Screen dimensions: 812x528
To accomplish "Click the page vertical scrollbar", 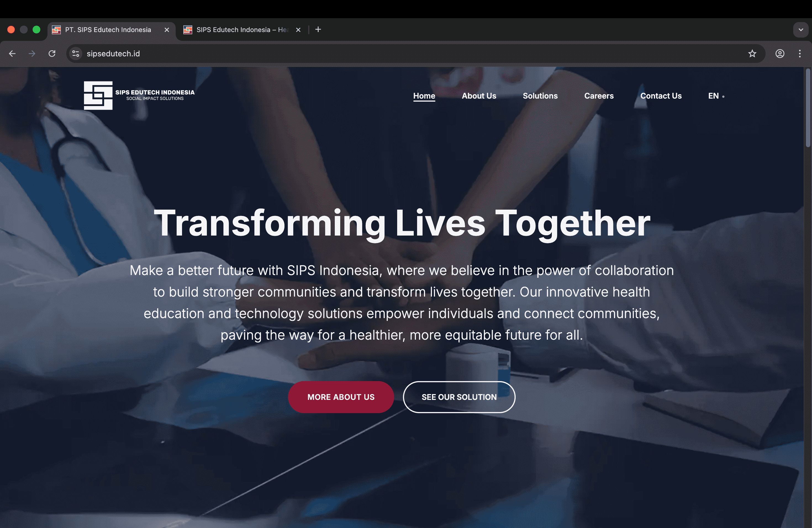I will pos(808,108).
